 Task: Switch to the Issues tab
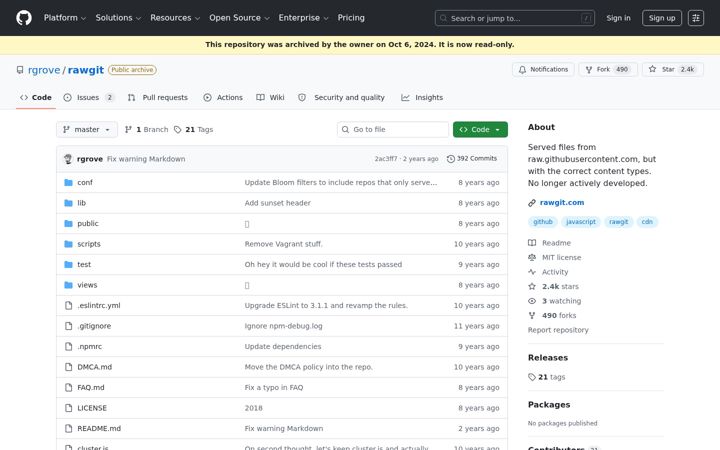click(x=89, y=98)
